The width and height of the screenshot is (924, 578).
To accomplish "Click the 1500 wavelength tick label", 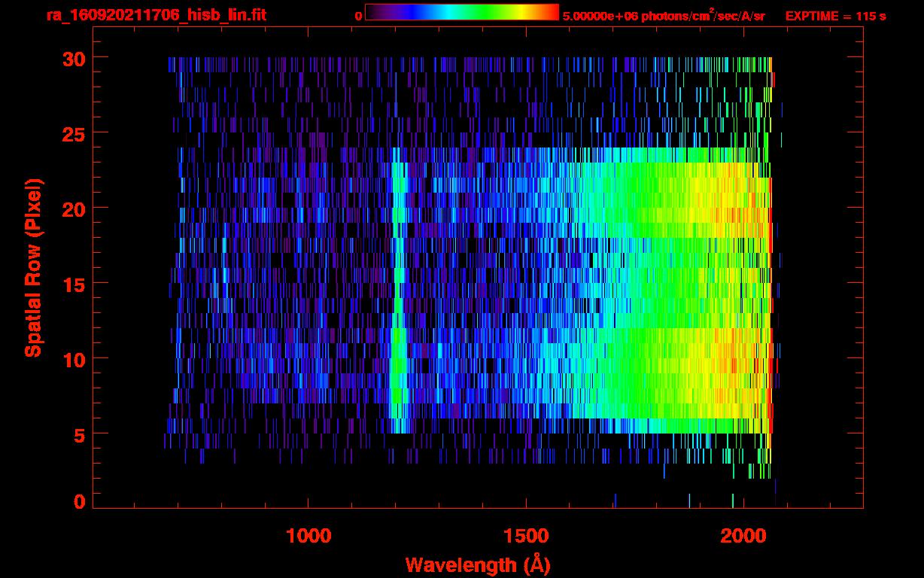I will click(x=526, y=536).
